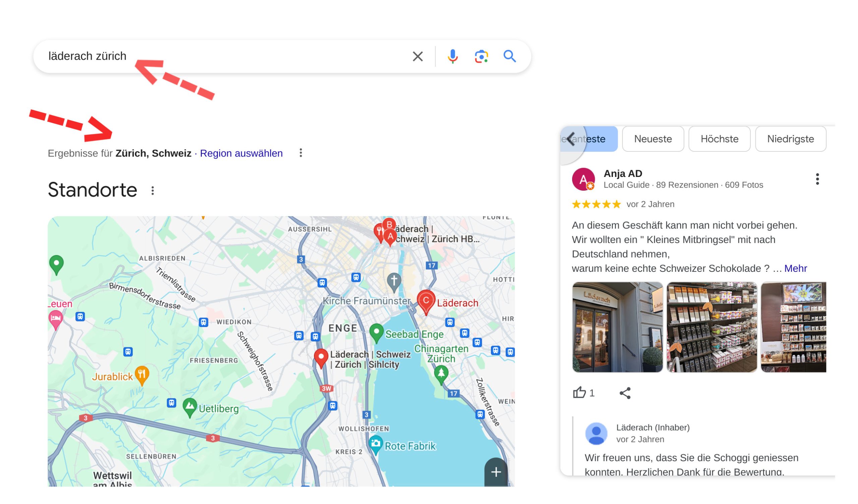Click the pink hotel marker on map
The image size is (858, 504).
click(56, 320)
